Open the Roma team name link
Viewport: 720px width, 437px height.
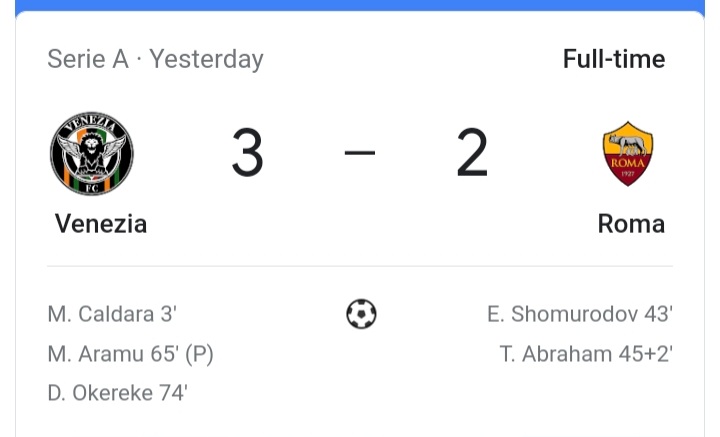tap(631, 223)
